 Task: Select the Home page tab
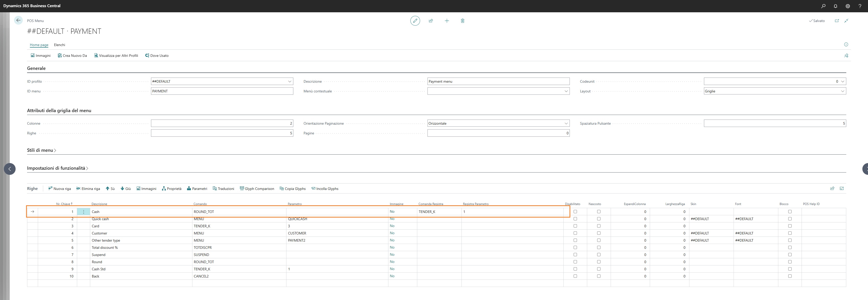pyautogui.click(x=39, y=45)
